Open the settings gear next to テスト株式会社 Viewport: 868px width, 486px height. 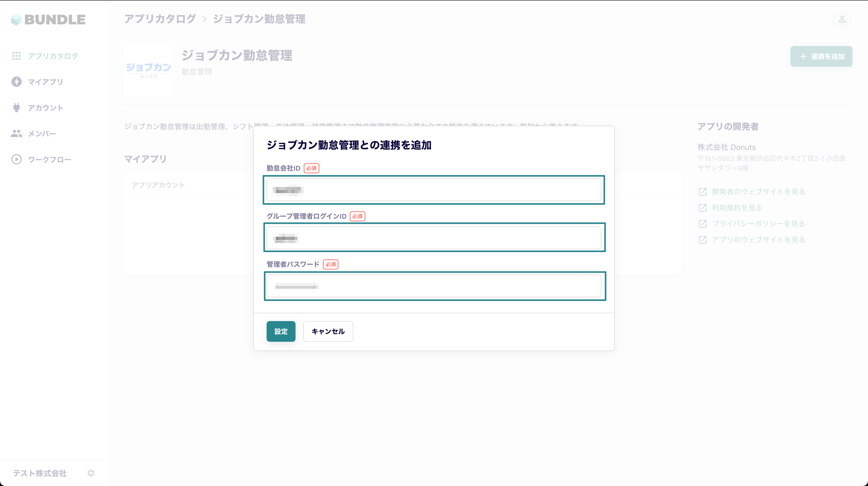coord(91,473)
